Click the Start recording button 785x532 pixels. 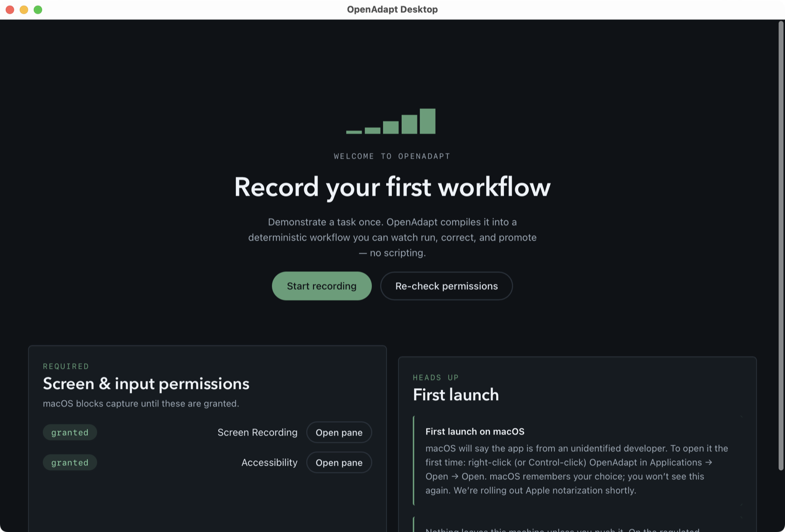point(322,286)
